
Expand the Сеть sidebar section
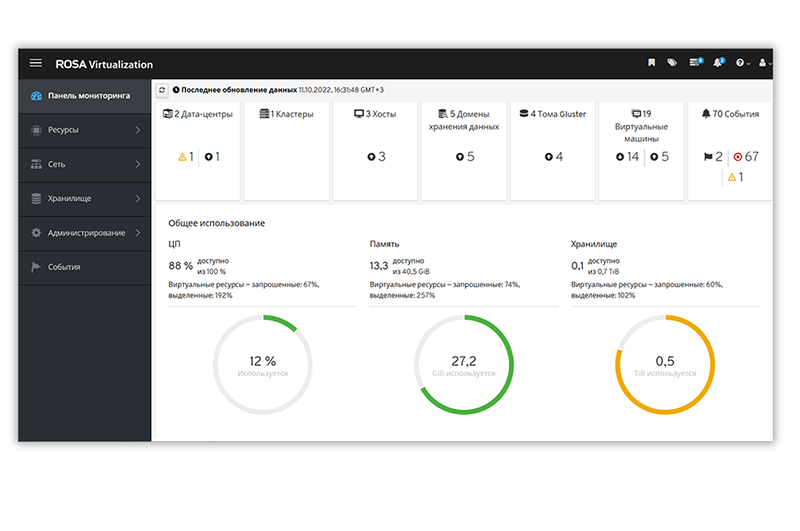point(85,164)
